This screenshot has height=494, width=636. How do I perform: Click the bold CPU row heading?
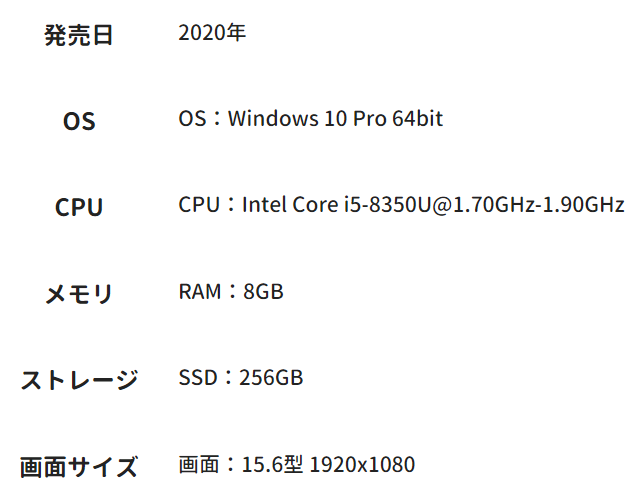pyautogui.click(x=79, y=208)
